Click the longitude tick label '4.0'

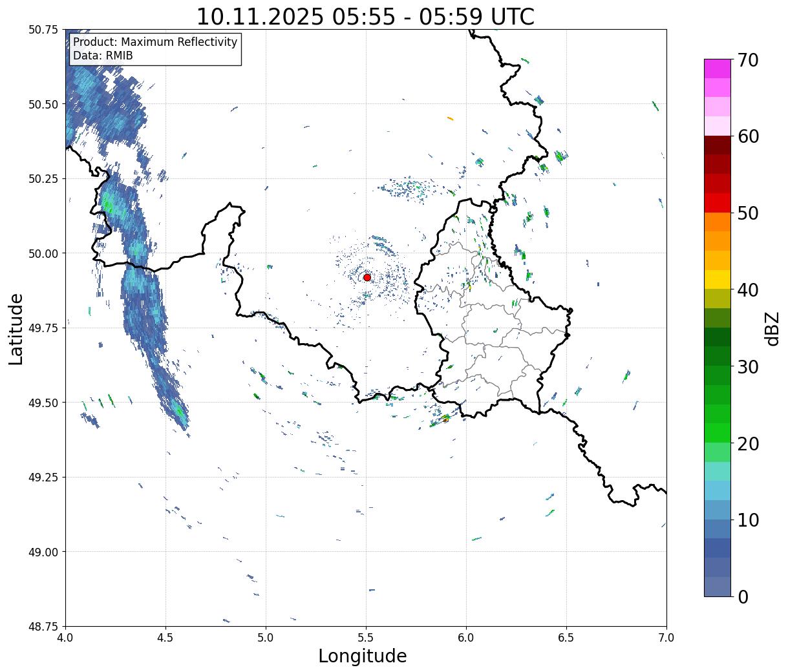[x=65, y=638]
